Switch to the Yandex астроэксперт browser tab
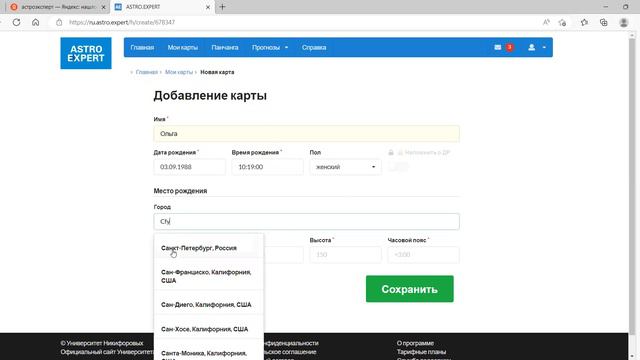640x360 pixels. pyautogui.click(x=57, y=7)
